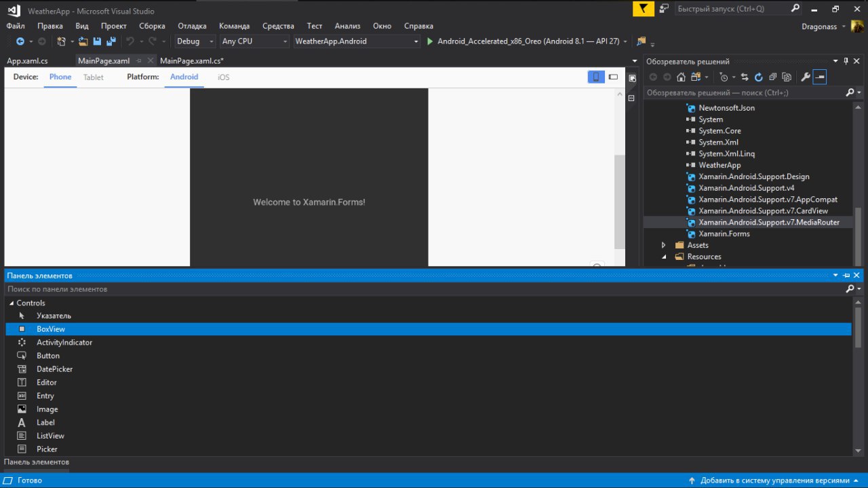Select Newtonsoft.Json reference in Solution Explorer
868x488 pixels.
point(726,108)
